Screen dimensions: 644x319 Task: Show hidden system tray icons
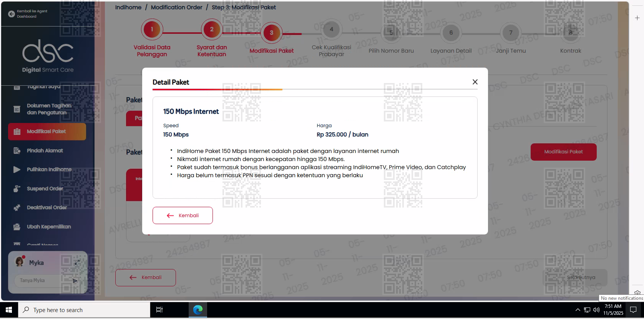(578, 310)
